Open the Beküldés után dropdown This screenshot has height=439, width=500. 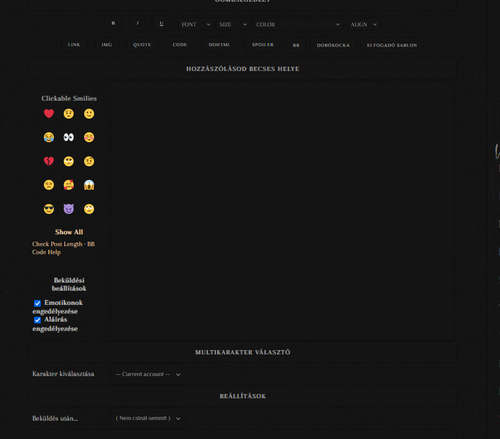(x=147, y=418)
